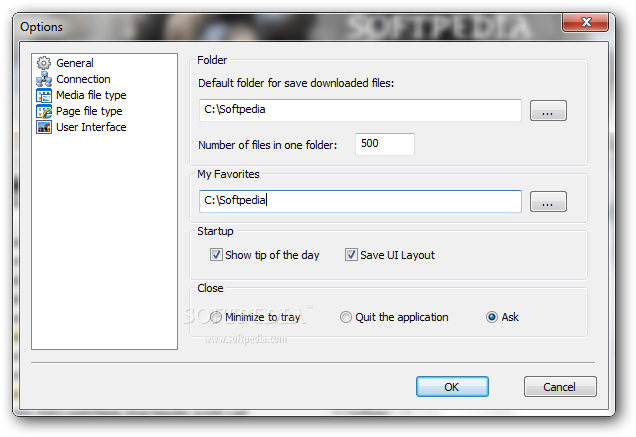Click the Page file type icon
636x437 pixels.
coord(44,111)
